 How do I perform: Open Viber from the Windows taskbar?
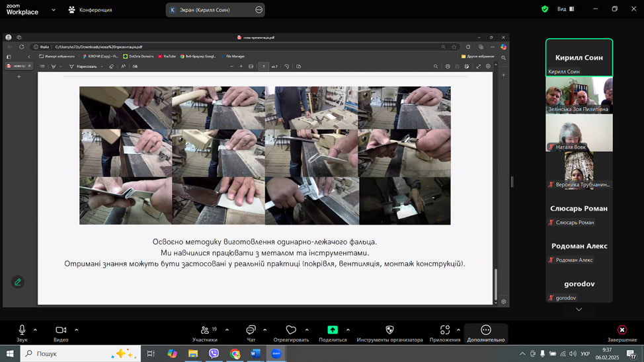tap(214, 353)
